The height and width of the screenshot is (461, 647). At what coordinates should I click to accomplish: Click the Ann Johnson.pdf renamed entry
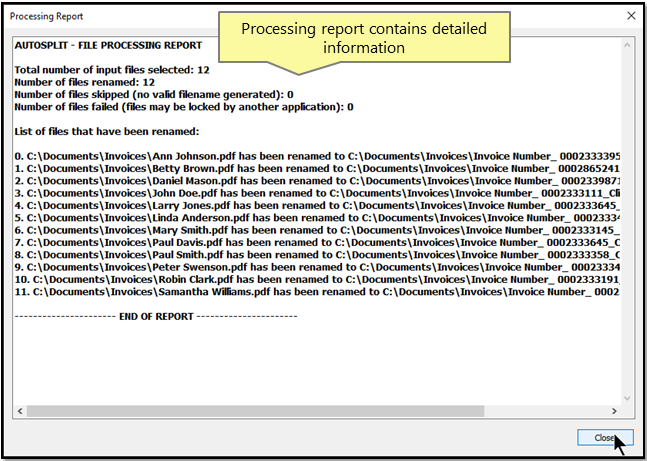pyautogui.click(x=317, y=156)
